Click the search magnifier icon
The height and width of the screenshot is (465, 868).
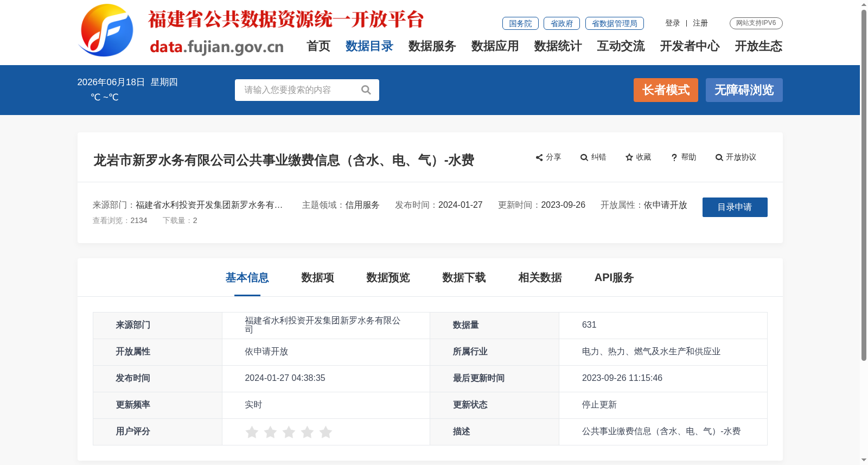366,90
